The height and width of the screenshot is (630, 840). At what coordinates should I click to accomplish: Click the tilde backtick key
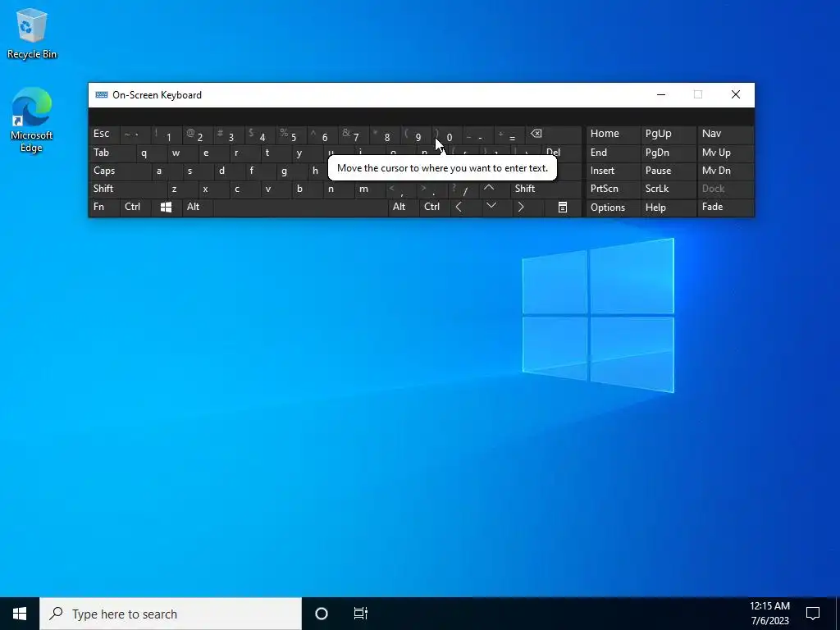click(x=135, y=135)
